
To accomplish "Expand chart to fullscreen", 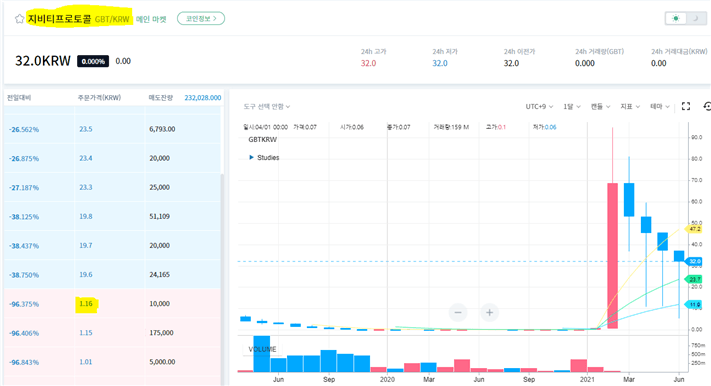I will click(x=686, y=106).
